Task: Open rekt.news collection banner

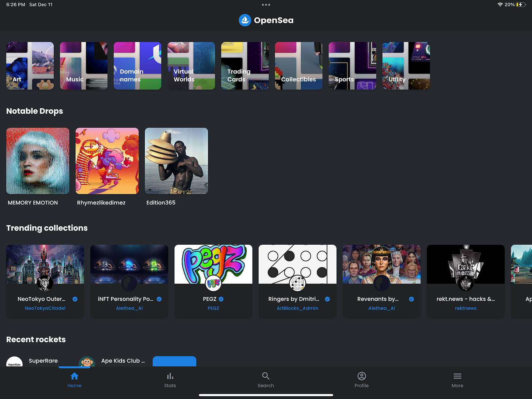Action: point(465,264)
